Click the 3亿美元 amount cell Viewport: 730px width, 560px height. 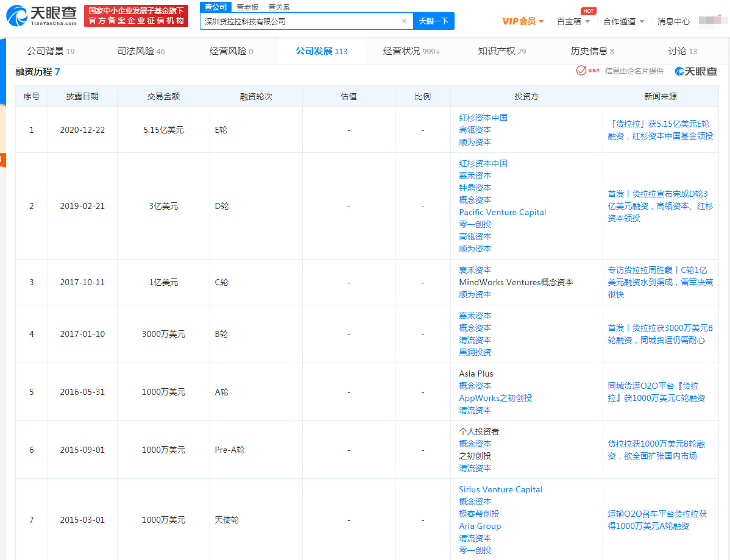163,206
